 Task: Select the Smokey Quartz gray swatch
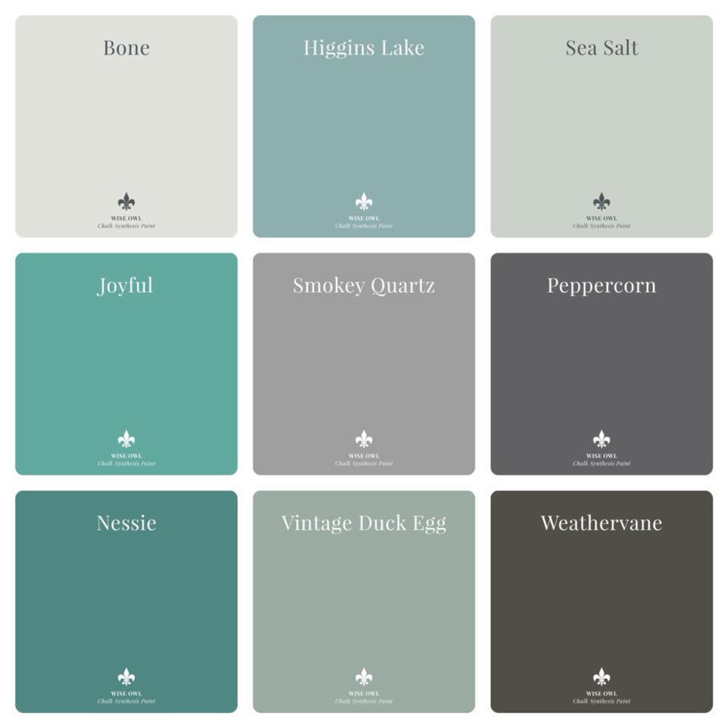(364, 364)
